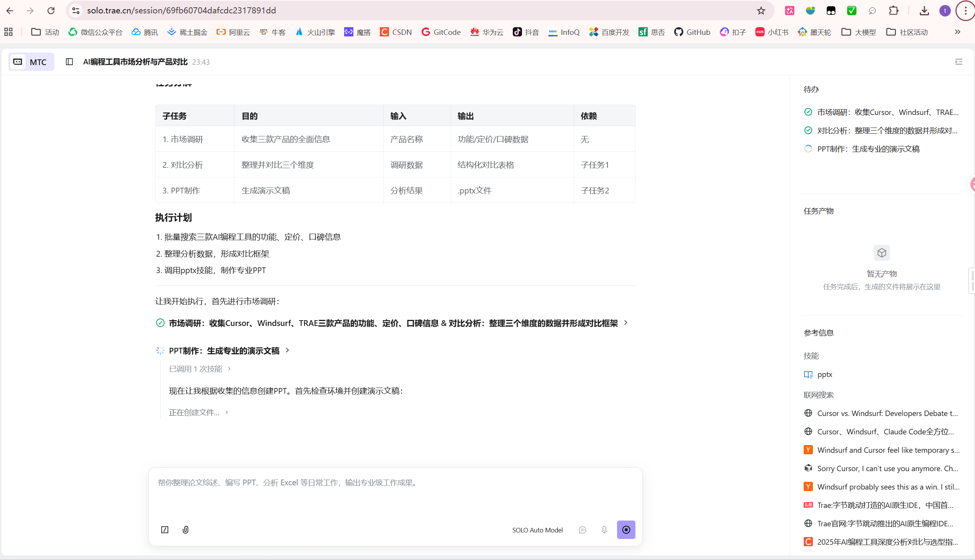Expand the 正在创建文件 step
975x560 pixels.
tap(199, 412)
